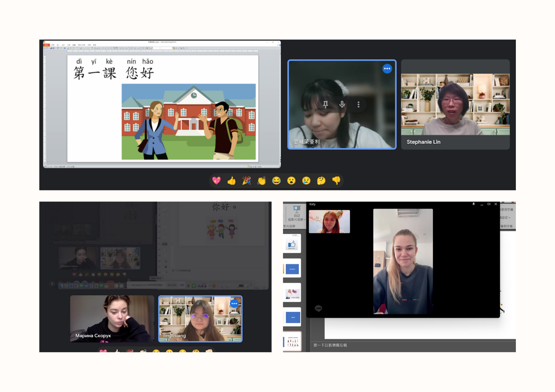Image resolution: width=555 pixels, height=392 pixels.
Task: Click the 第一課 您好 slide title
Action: (x=114, y=73)
